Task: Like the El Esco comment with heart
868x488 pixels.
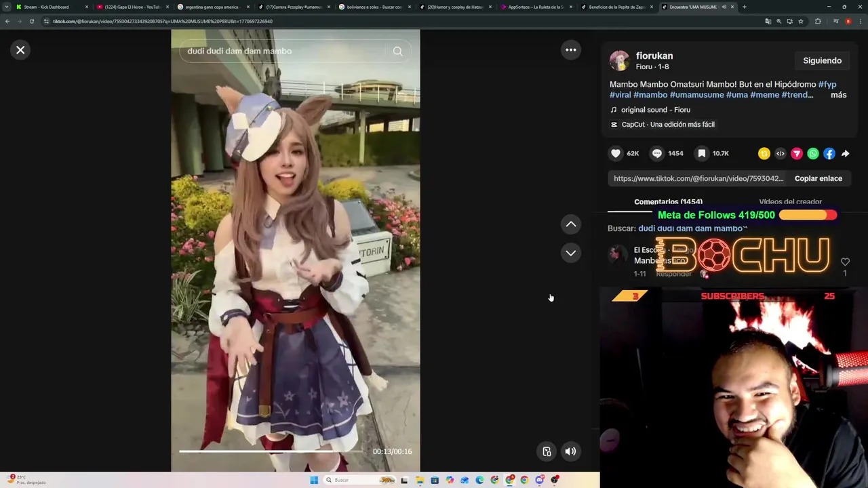Action: pos(845,262)
